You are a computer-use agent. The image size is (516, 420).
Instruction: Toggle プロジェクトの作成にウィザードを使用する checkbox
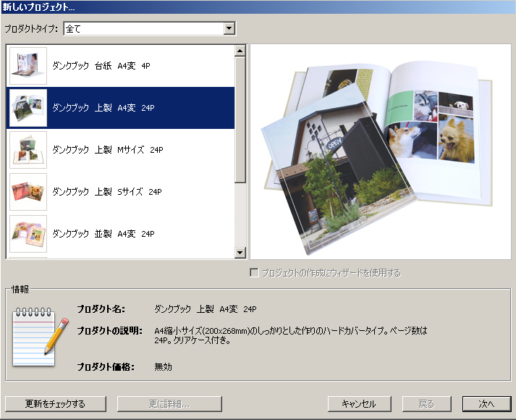tap(254, 272)
